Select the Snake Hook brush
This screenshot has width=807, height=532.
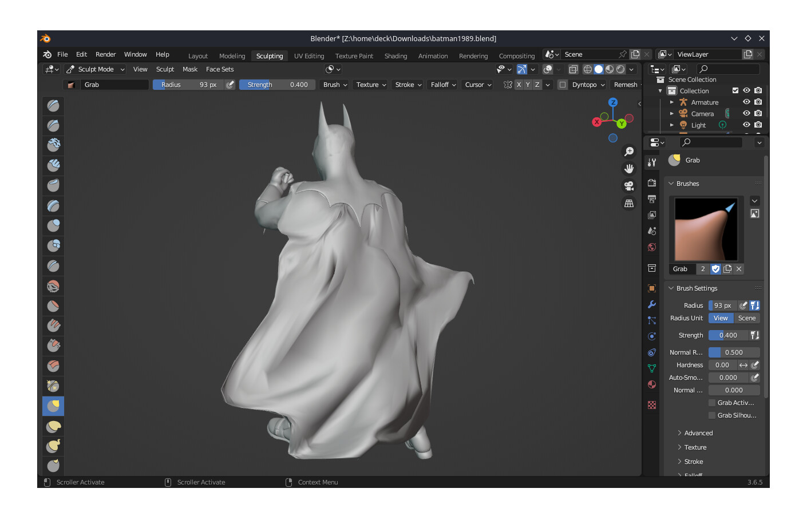(x=53, y=446)
